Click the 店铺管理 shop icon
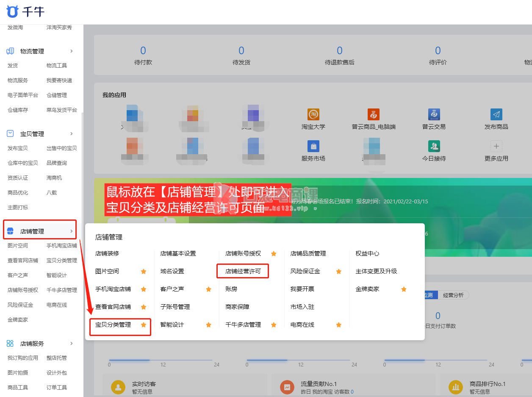 (x=11, y=231)
